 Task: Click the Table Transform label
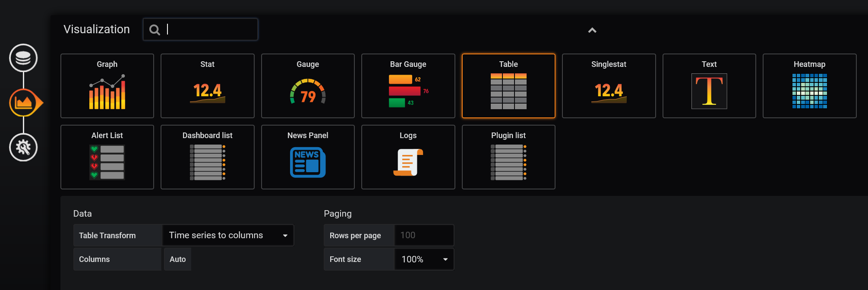pyautogui.click(x=107, y=236)
